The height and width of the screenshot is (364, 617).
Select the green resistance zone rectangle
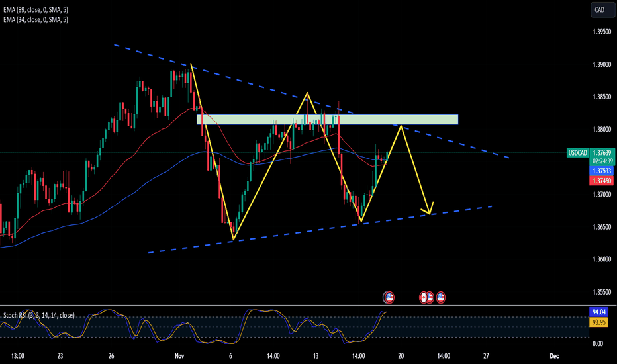click(328, 120)
